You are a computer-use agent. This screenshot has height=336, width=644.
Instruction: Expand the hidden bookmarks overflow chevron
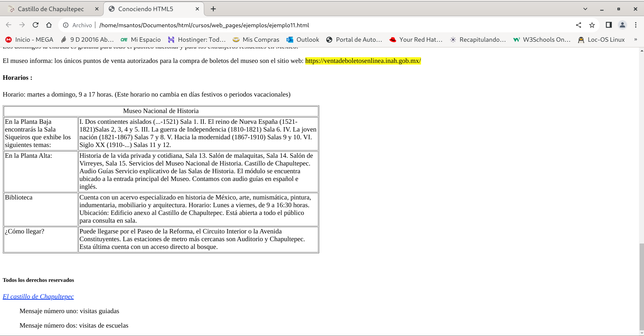(635, 40)
